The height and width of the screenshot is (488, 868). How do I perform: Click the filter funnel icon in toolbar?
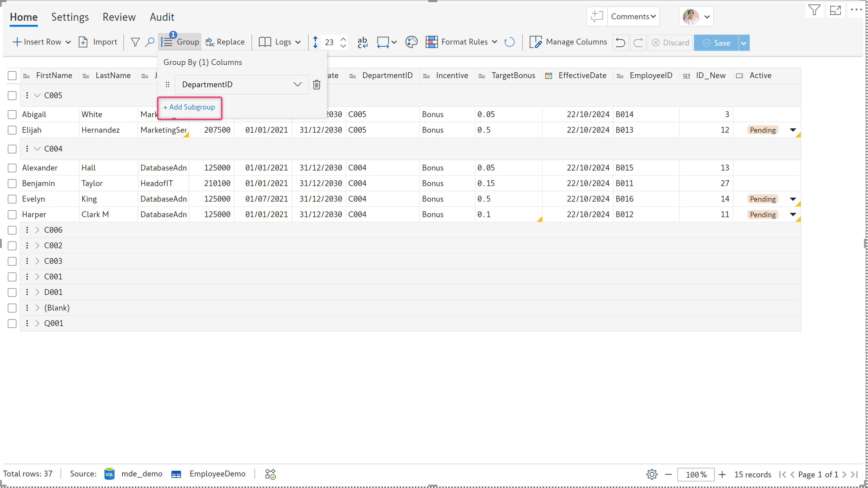[x=135, y=42]
